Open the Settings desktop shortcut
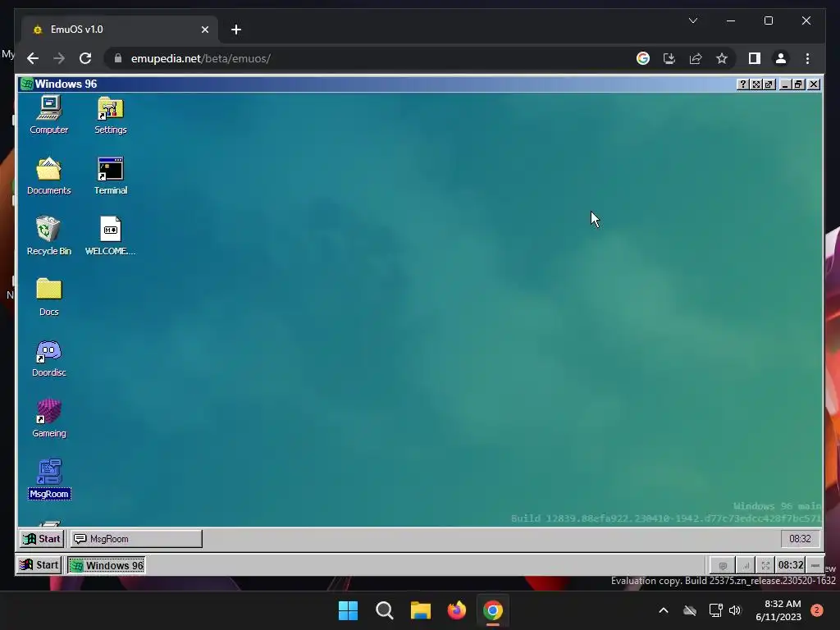This screenshot has height=630, width=840. pyautogui.click(x=111, y=115)
